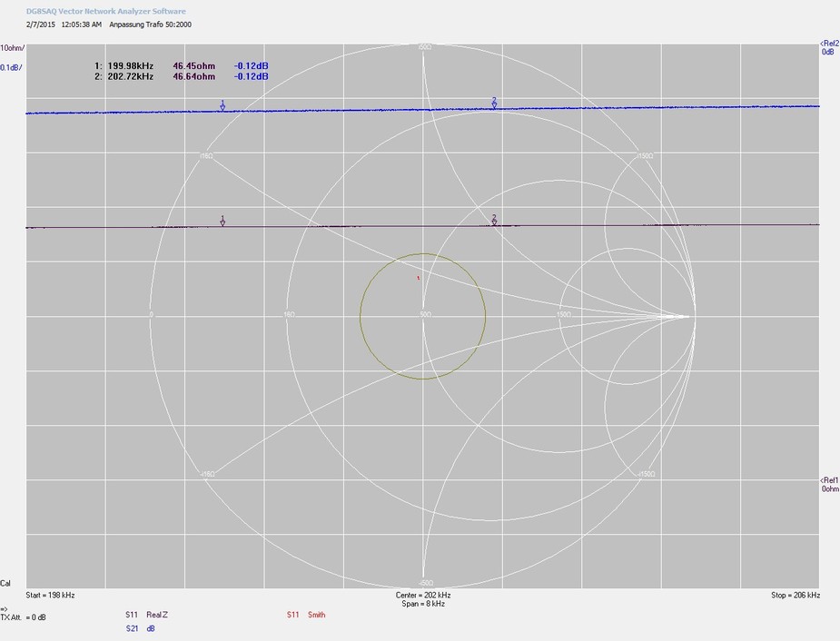Image resolution: width=840 pixels, height=641 pixels.
Task: Click marker 1 on the blue S21 trace
Action: click(222, 106)
